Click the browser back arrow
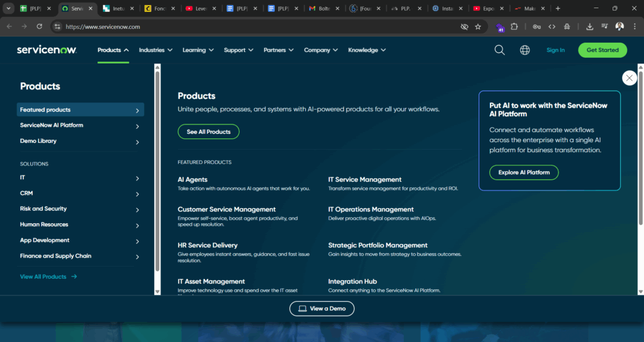644x342 pixels. [9, 26]
